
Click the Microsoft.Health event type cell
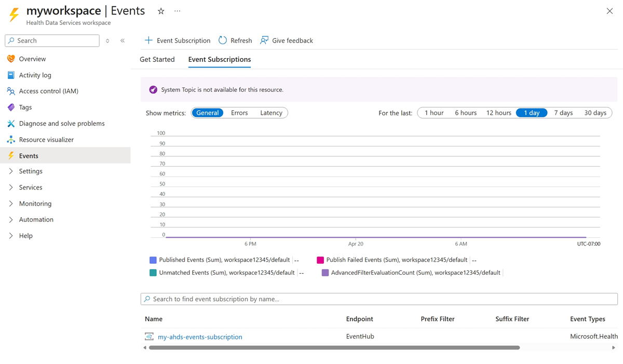point(594,336)
